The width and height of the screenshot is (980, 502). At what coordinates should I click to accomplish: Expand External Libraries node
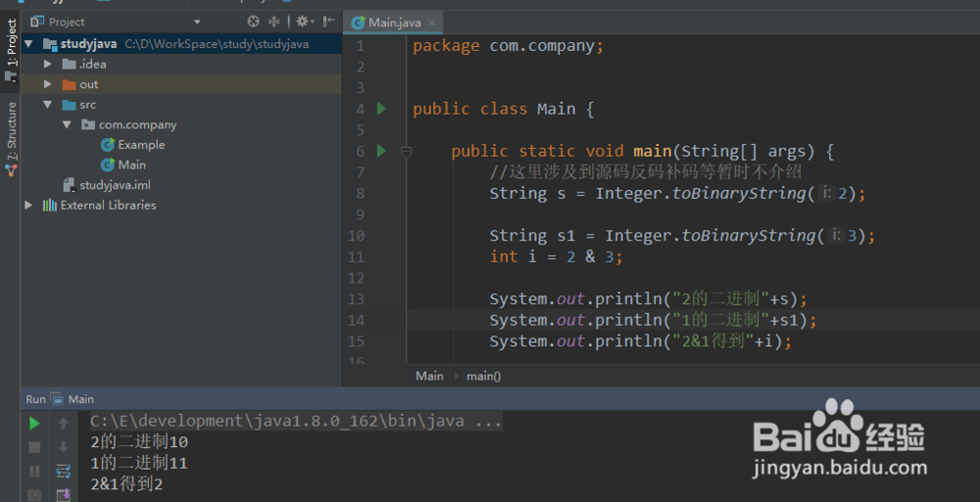pos(28,205)
